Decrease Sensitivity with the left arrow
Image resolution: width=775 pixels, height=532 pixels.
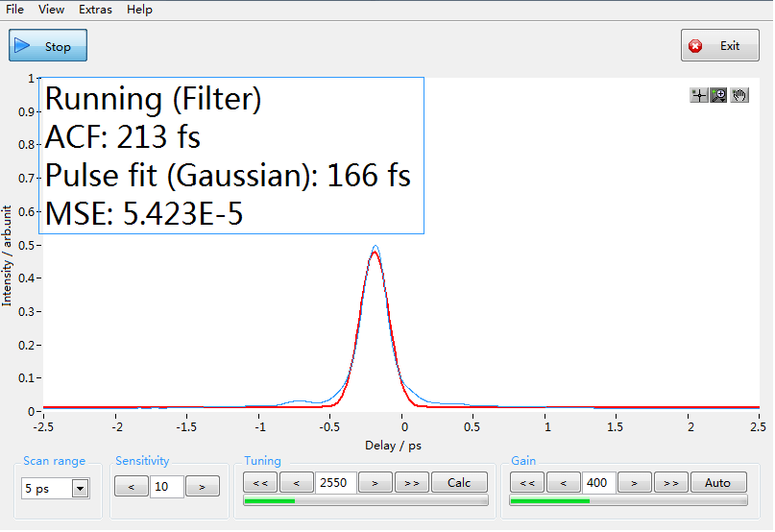tap(131, 487)
